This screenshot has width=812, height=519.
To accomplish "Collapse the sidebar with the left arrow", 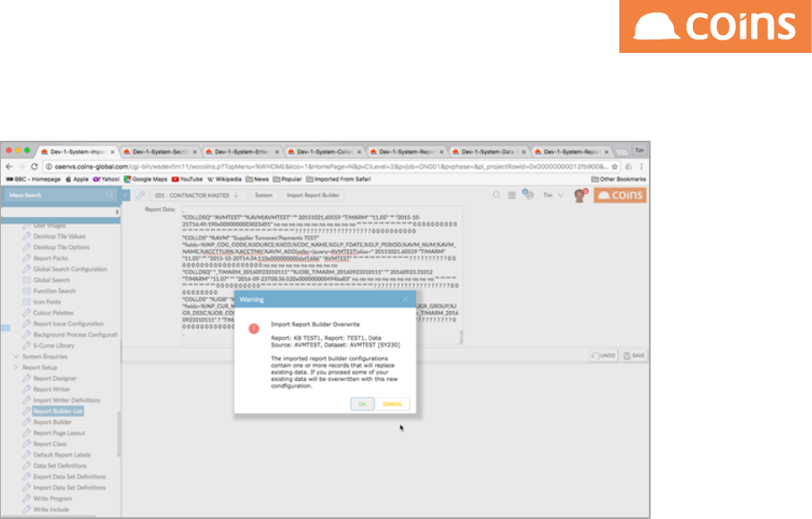I will tap(125, 195).
